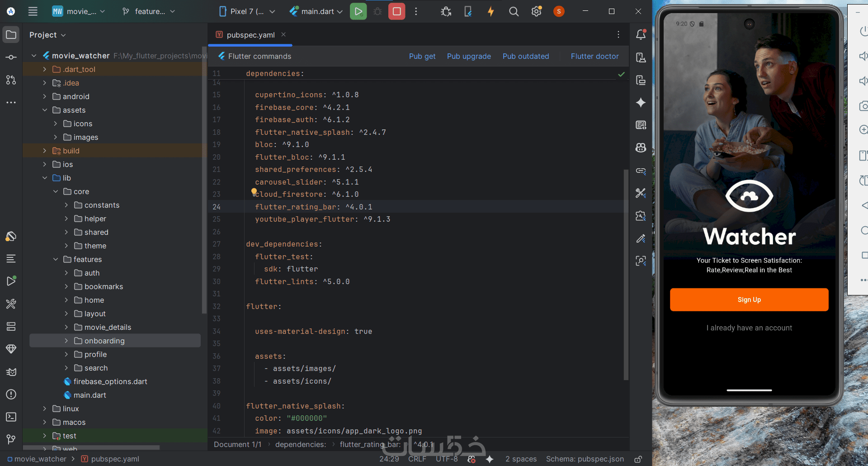Open the Search Everywhere magnifier
868x466 pixels.
click(514, 11)
